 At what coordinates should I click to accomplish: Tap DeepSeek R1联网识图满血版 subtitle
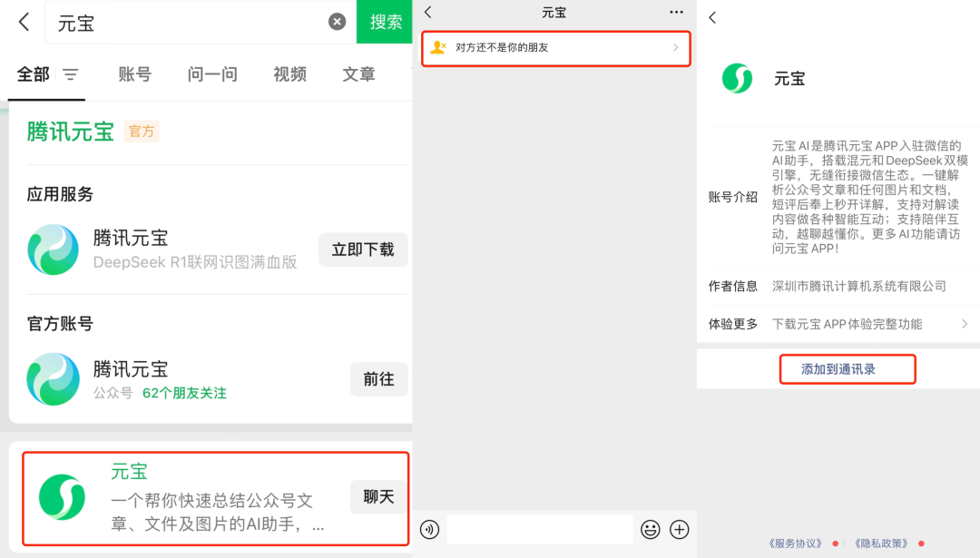tap(195, 262)
